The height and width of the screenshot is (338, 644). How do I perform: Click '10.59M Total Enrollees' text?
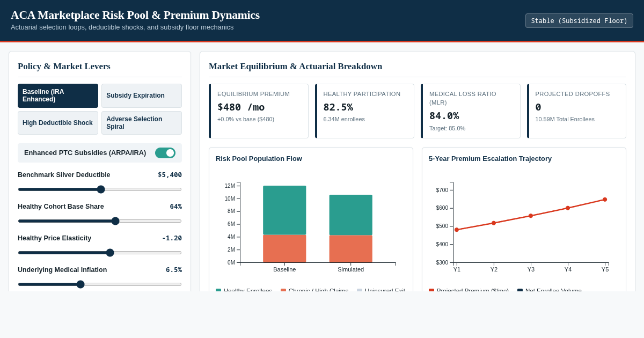tap(565, 119)
